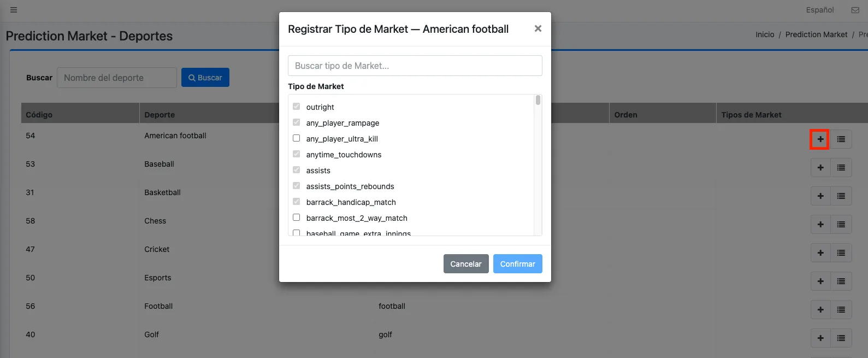List market types for Basketball
The width and height of the screenshot is (868, 358).
841,196
